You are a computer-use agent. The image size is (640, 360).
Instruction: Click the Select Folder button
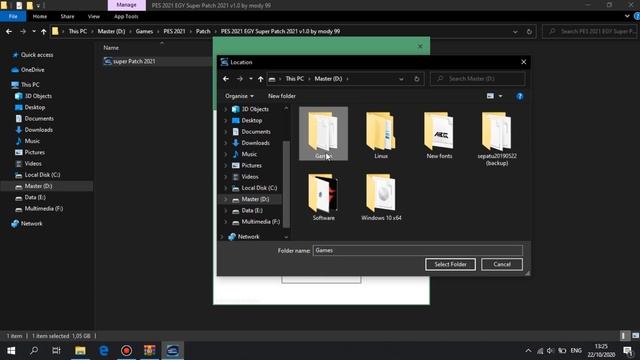[x=450, y=264]
